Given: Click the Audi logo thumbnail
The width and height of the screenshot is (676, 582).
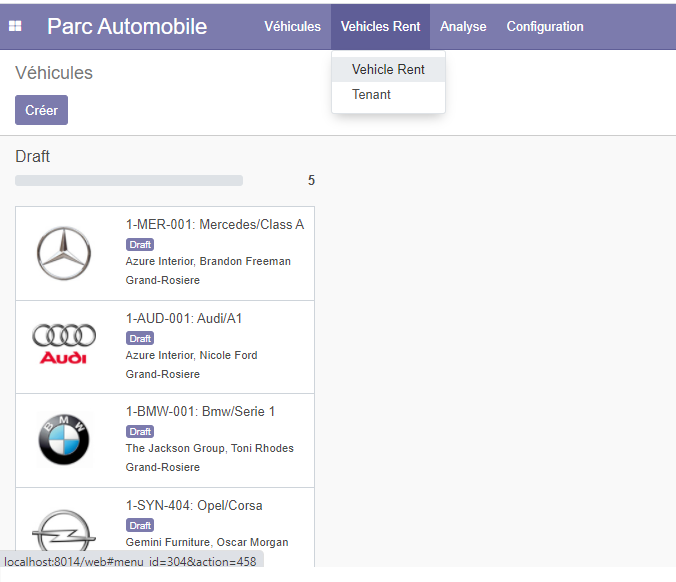Looking at the screenshot, I should click(64, 344).
